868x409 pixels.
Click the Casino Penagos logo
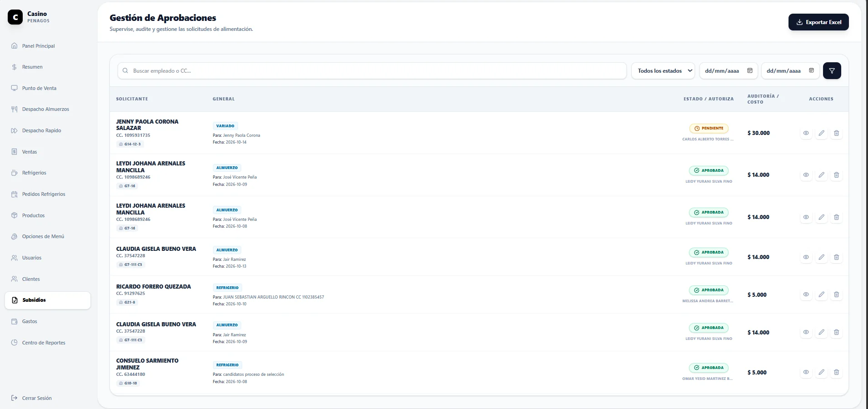15,17
